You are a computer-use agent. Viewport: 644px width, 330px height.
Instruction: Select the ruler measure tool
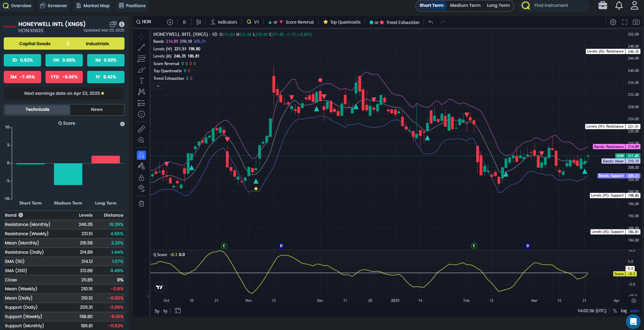pyautogui.click(x=141, y=129)
